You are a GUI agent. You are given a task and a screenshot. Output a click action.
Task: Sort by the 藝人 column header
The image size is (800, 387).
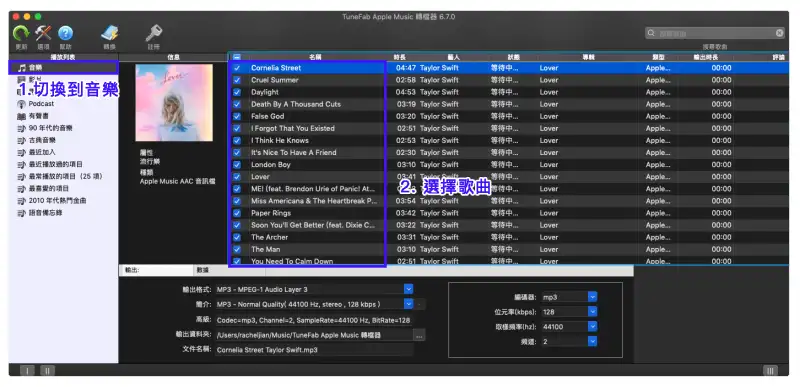453,57
